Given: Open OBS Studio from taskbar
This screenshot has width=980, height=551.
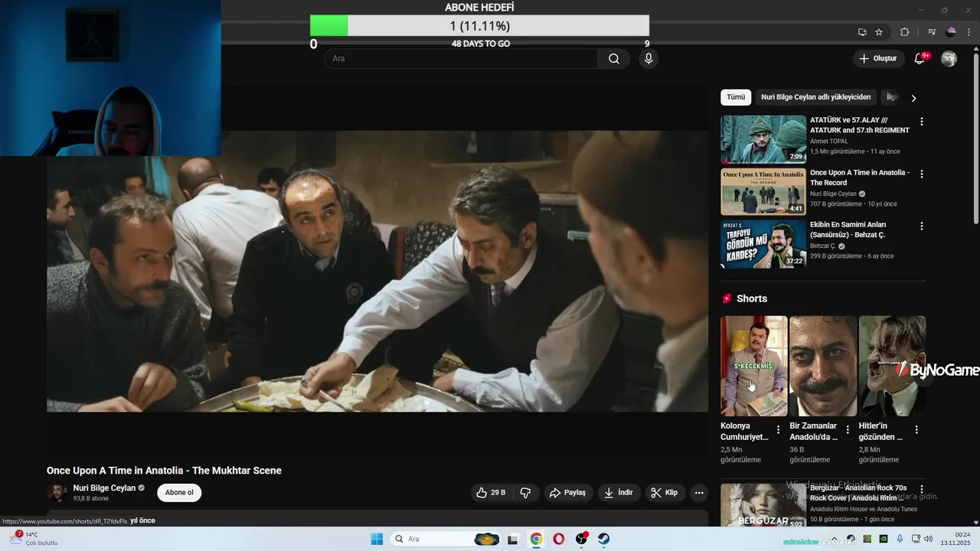Looking at the screenshot, I should (x=581, y=539).
